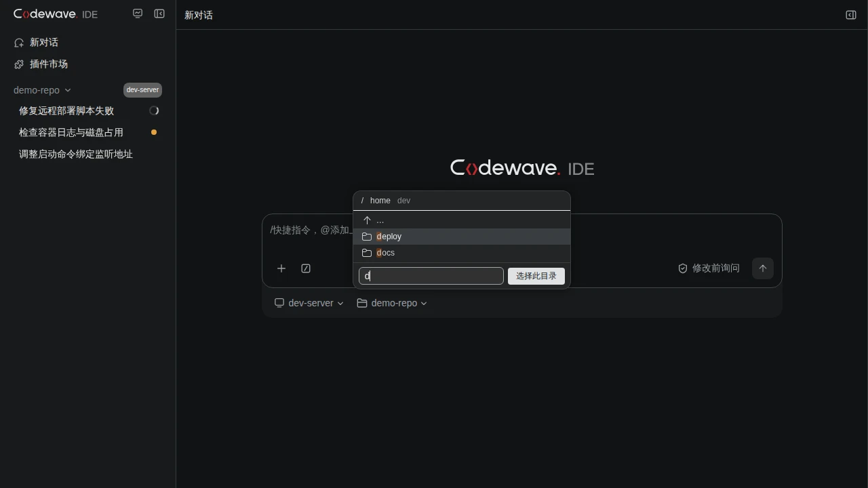Image resolution: width=868 pixels, height=488 pixels.
Task: Jump to the root "/" breadcrumb in the directory picker
Action: point(362,201)
